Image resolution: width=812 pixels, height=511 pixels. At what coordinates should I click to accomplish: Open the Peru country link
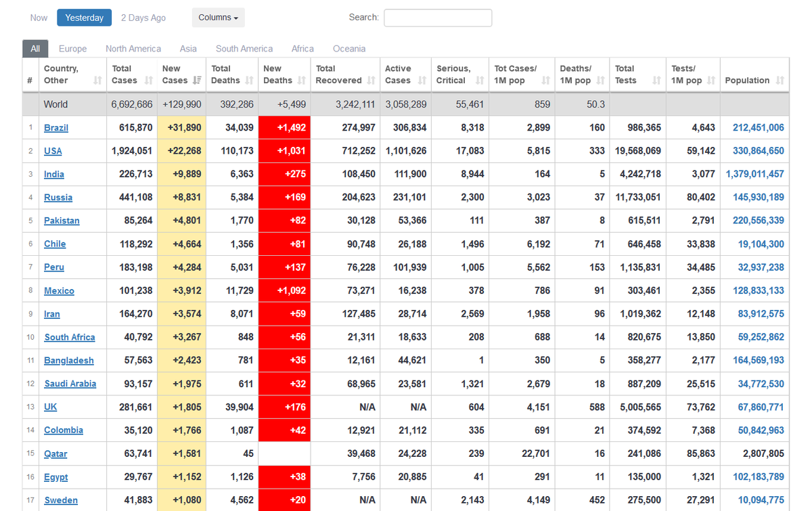[54, 267]
